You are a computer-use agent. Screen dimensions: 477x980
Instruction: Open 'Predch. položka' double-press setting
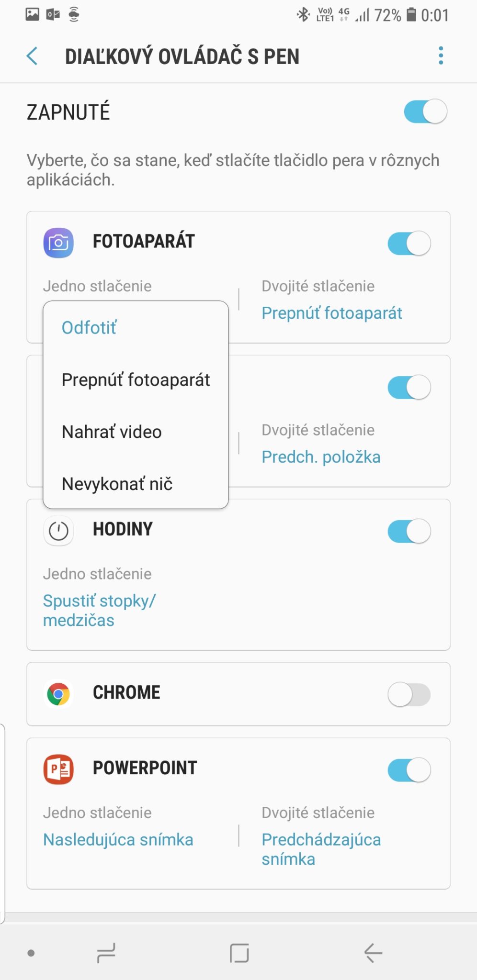321,457
